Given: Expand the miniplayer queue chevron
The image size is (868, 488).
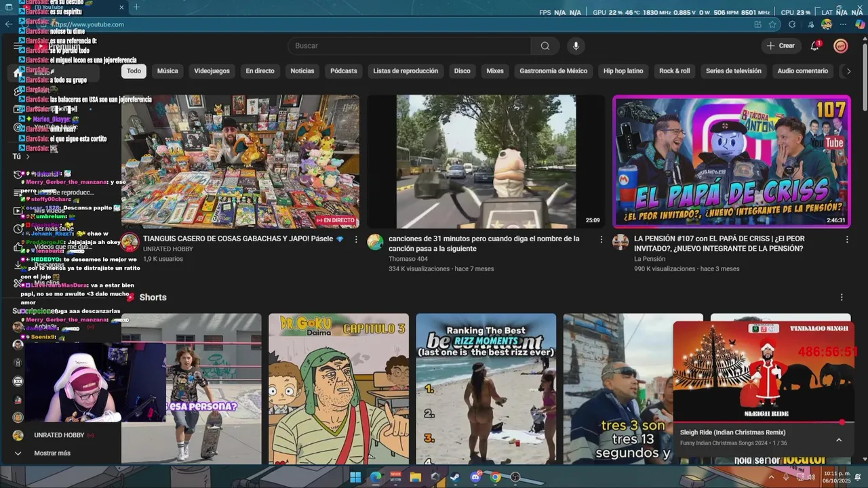Looking at the screenshot, I should point(839,440).
